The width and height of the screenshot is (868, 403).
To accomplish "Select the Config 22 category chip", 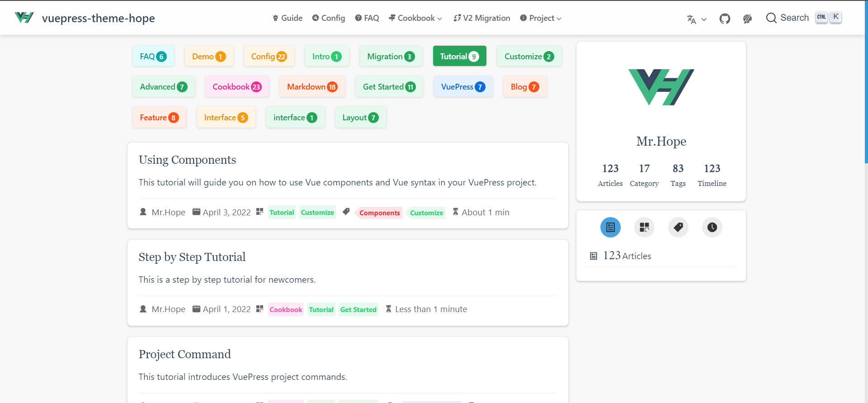I will 269,56.
